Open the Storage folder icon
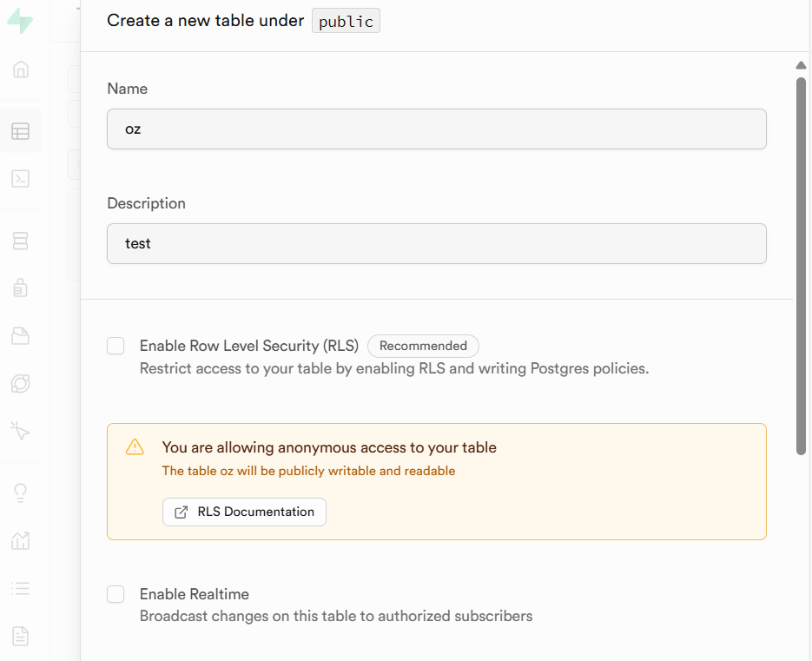This screenshot has width=812, height=661. 21,335
